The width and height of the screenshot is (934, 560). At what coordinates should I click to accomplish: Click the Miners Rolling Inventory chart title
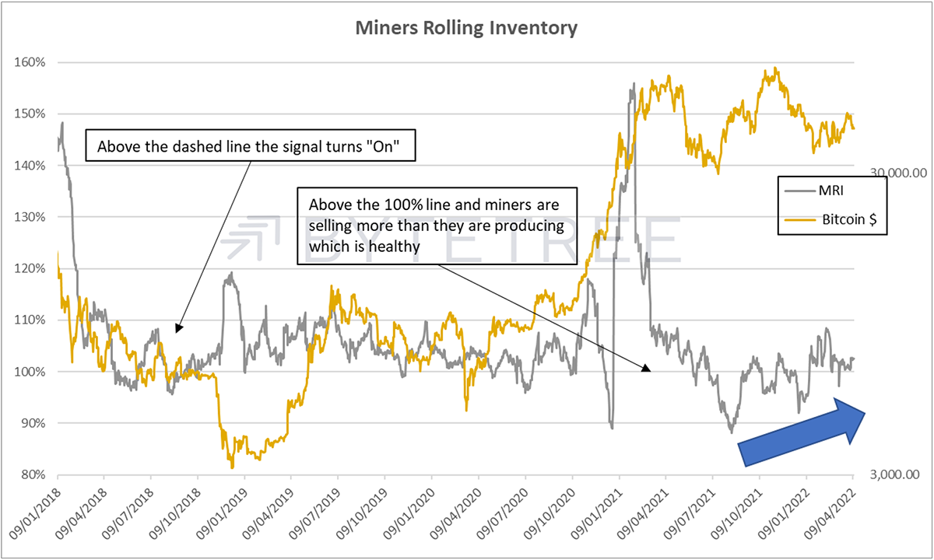466,29
